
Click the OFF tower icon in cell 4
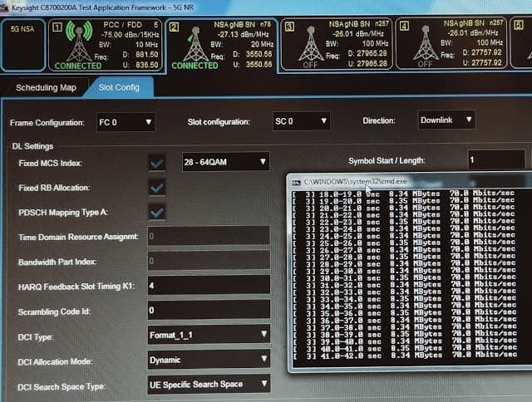(425, 43)
